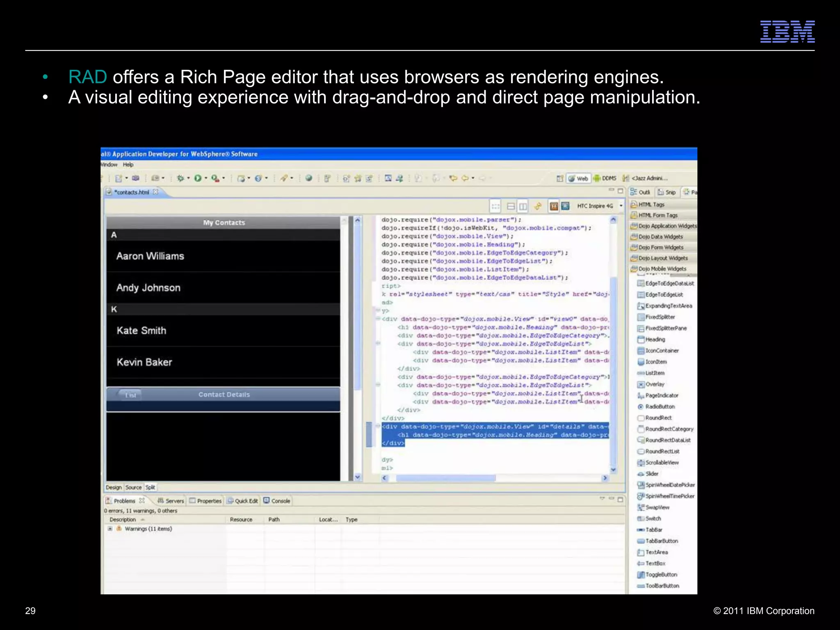
Task: Open the Debug button dropdown arrow
Action: [x=188, y=178]
